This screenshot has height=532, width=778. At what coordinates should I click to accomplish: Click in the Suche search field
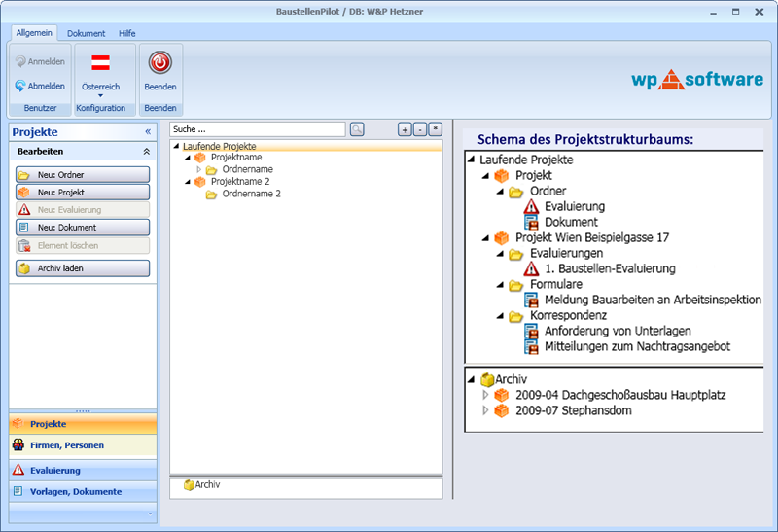pos(257,129)
